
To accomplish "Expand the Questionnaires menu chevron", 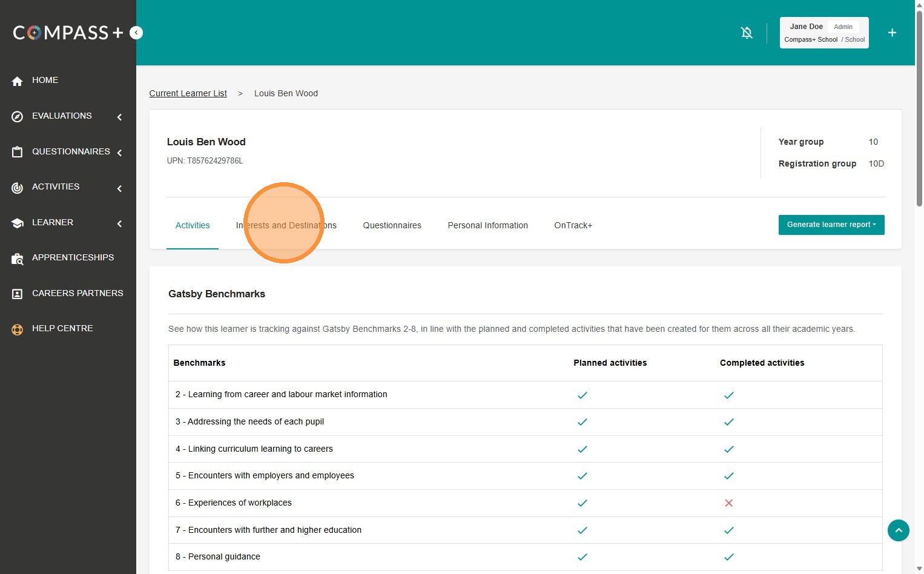I will (119, 153).
